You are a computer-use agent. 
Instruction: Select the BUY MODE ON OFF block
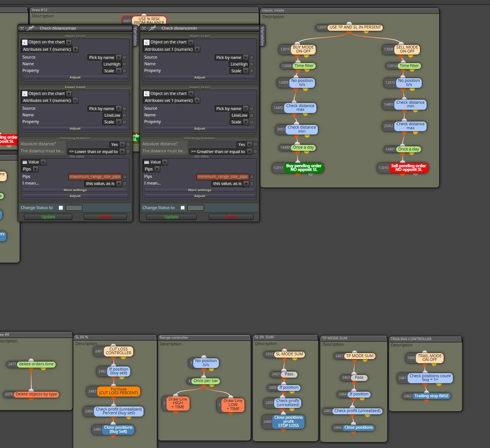click(x=303, y=49)
